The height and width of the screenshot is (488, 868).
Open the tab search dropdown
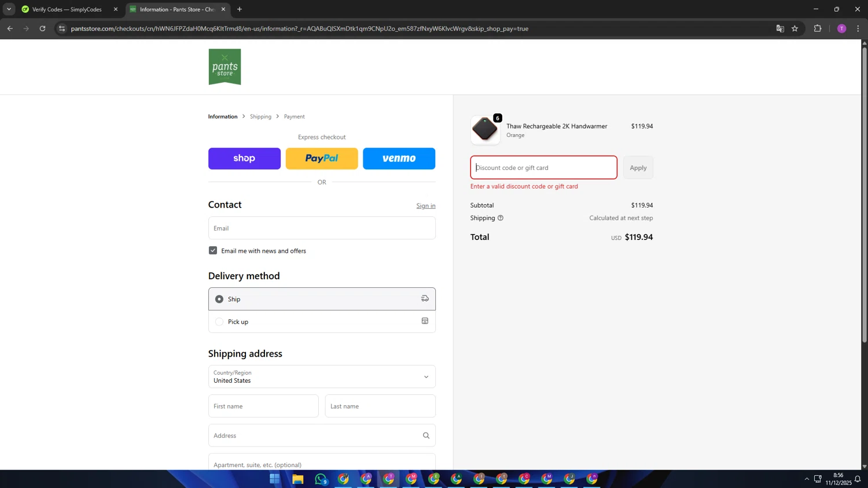pyautogui.click(x=9, y=9)
